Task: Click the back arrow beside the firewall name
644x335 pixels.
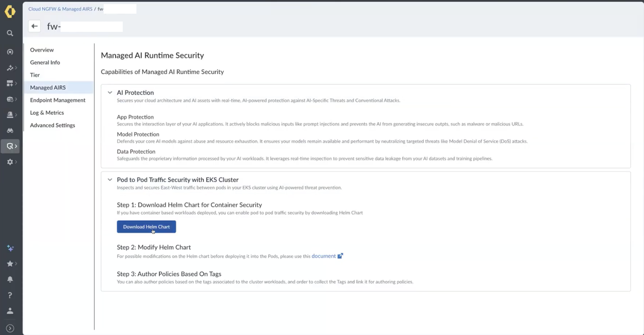Action: click(34, 26)
